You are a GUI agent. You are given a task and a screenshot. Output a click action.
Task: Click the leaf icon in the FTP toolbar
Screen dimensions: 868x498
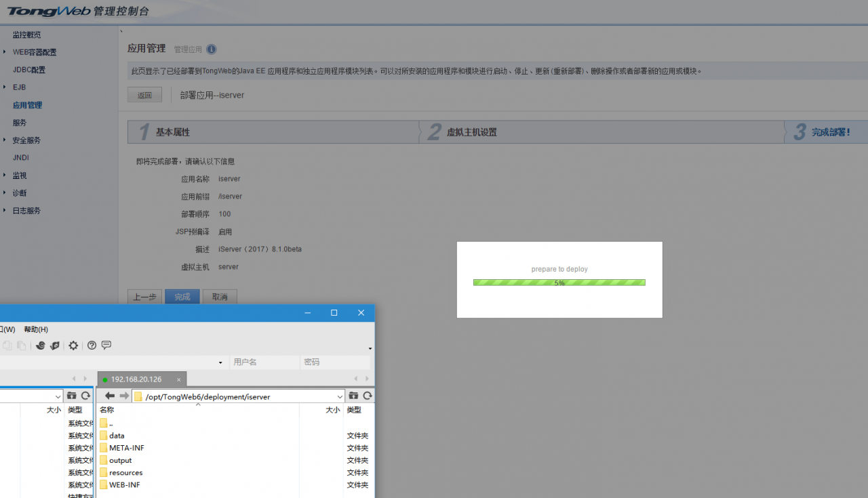coord(55,346)
